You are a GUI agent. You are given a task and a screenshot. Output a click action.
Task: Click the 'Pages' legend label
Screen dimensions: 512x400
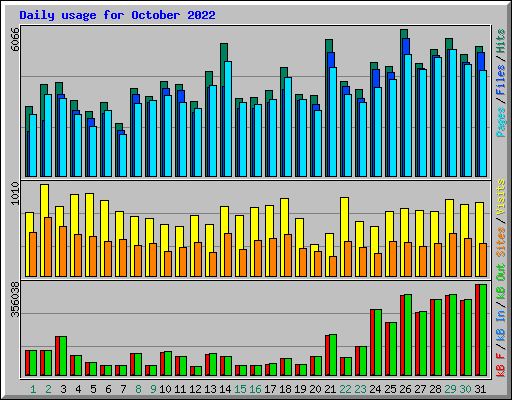pyautogui.click(x=501, y=122)
